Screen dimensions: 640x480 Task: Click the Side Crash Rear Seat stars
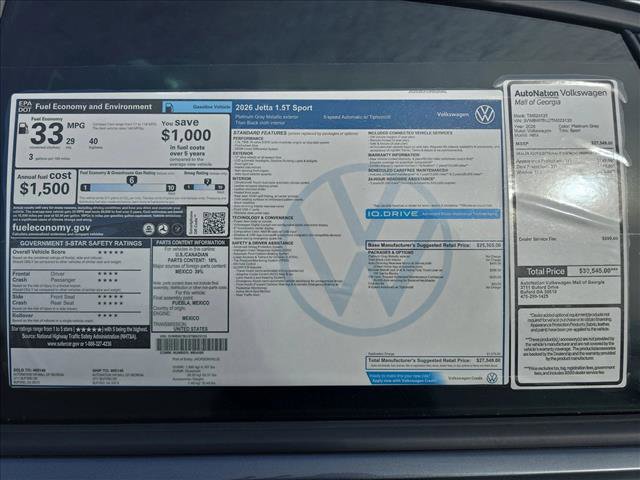110,303
